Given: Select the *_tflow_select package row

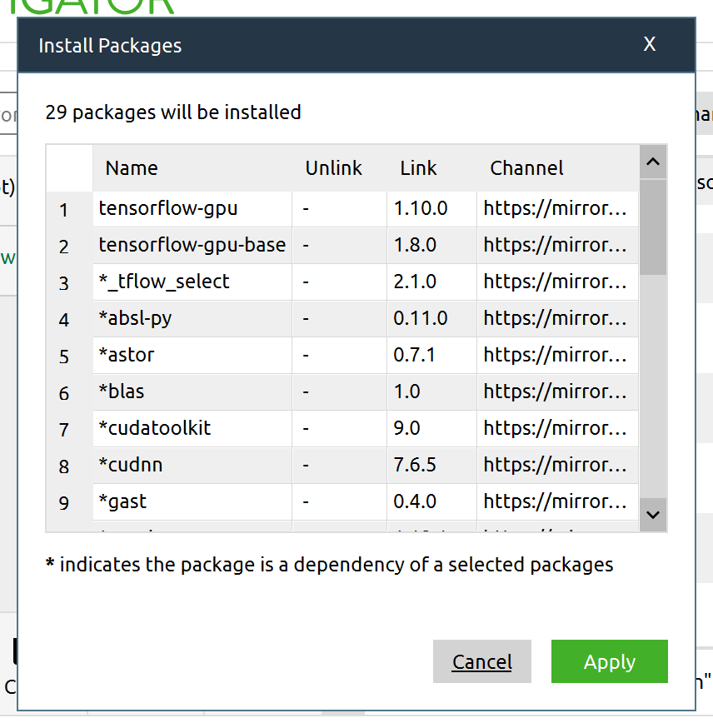Looking at the screenshot, I should click(x=164, y=282).
